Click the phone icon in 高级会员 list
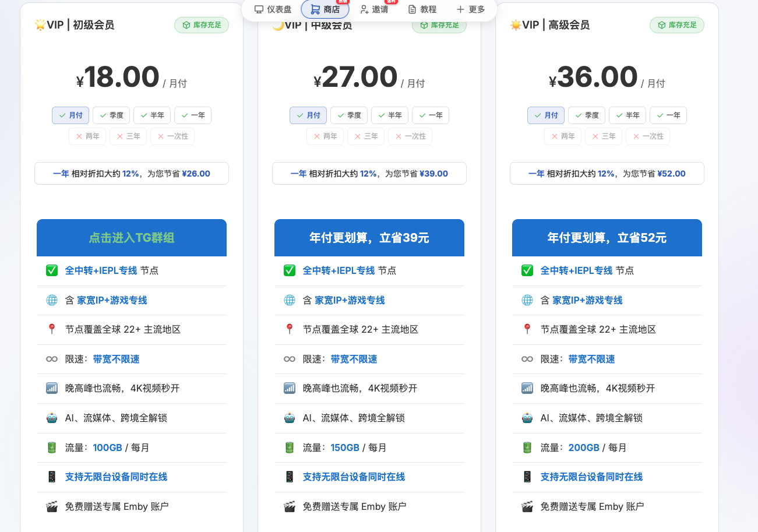The image size is (758, 532). 527,477
